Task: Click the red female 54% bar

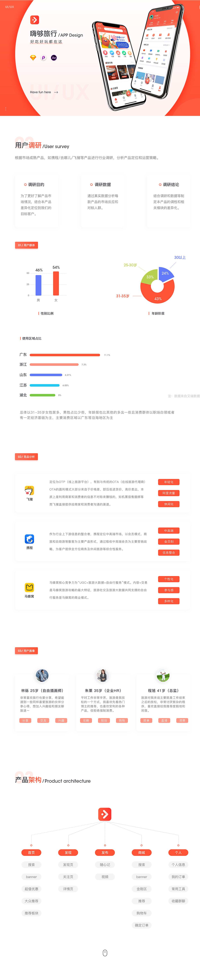Action: click(x=56, y=283)
